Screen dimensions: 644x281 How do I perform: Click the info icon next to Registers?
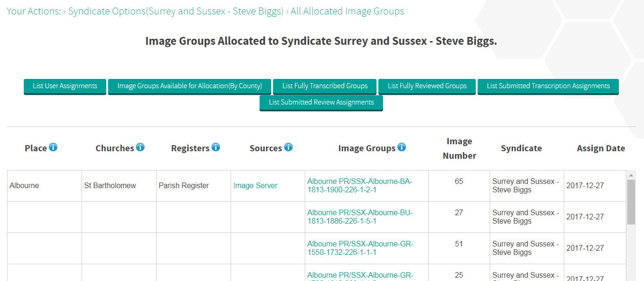tap(216, 148)
